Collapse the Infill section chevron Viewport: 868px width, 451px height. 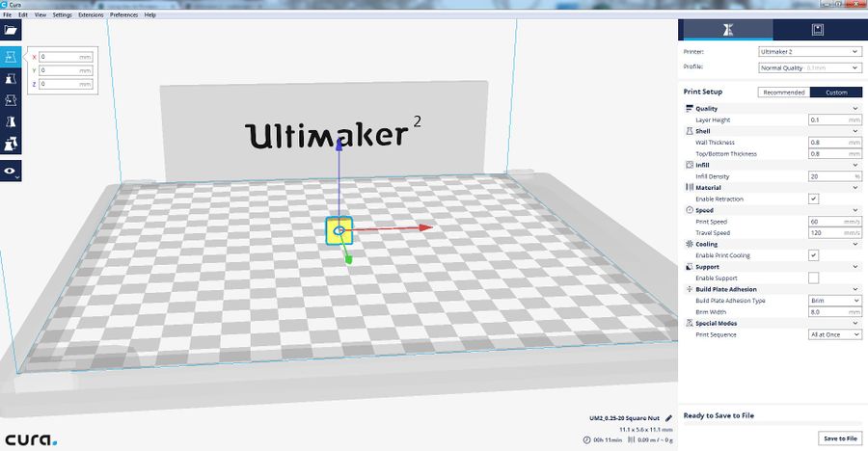(x=855, y=166)
